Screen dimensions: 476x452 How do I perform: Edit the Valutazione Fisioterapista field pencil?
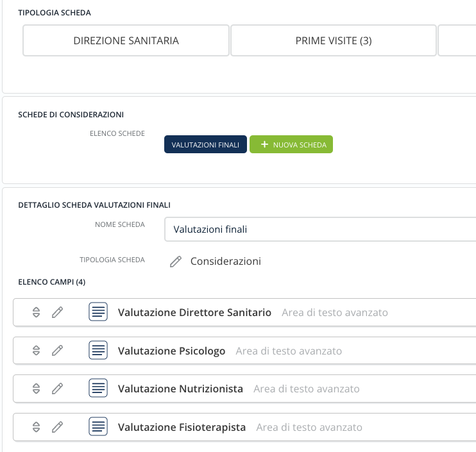57,427
